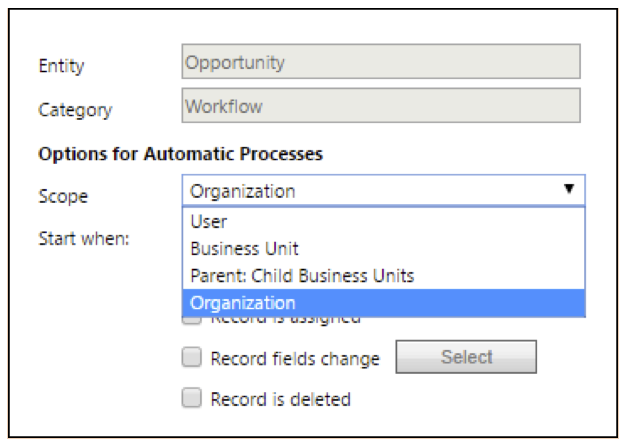
Task: Click the Entity field containing Opportunity
Action: click(x=381, y=61)
